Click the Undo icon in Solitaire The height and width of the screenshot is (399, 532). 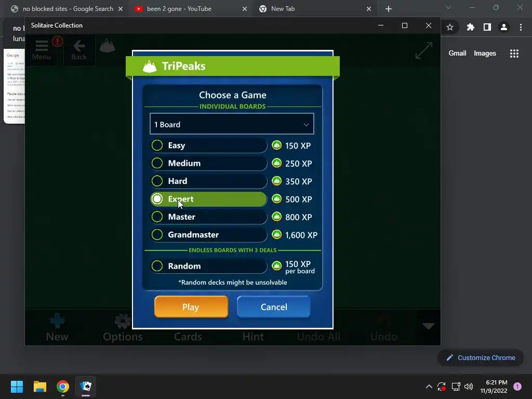tap(384, 328)
